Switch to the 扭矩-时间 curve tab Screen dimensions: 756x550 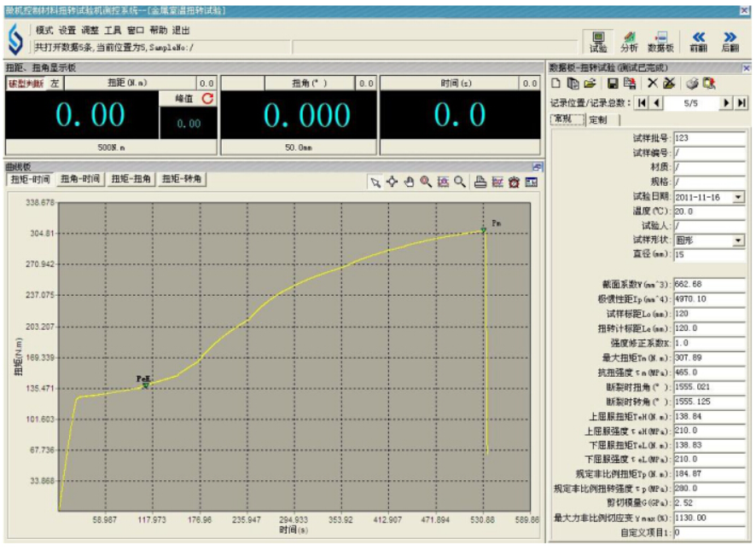click(31, 179)
